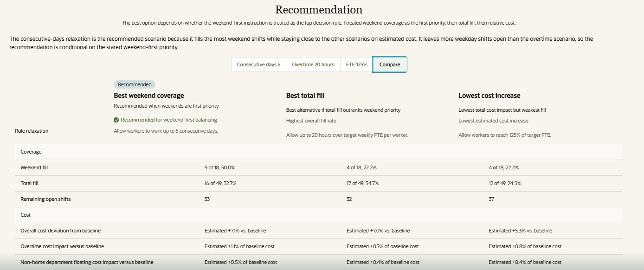Click the Best weekend coverage heading
The width and height of the screenshot is (644, 270).
(x=149, y=96)
